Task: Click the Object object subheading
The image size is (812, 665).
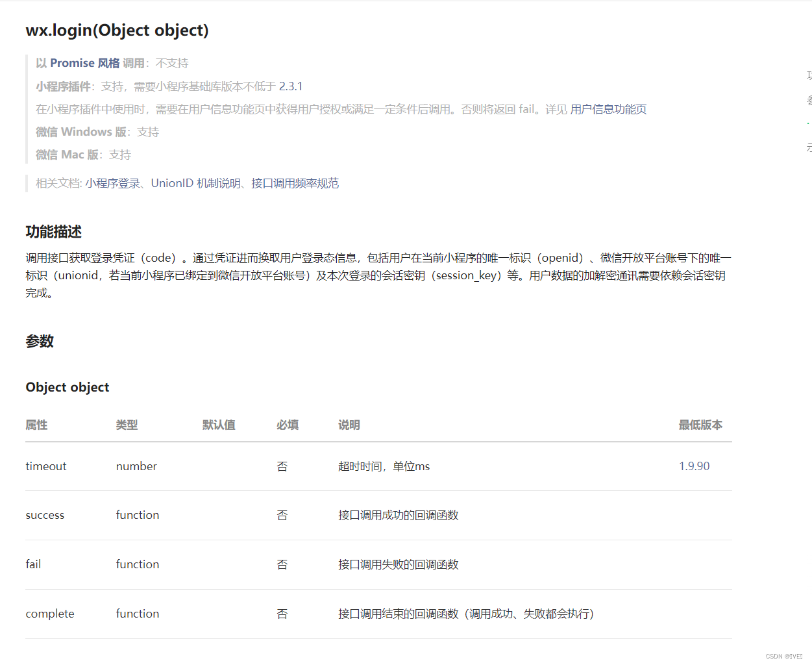Action: [68, 387]
